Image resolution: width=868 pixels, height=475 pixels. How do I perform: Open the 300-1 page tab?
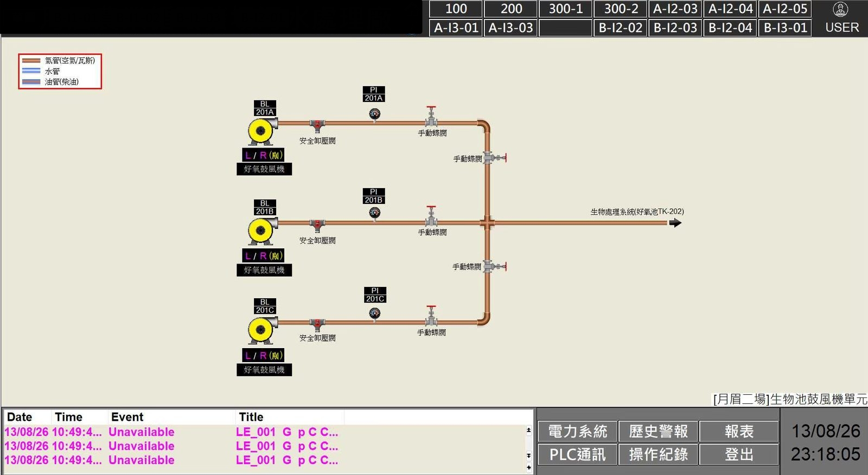tap(566, 9)
